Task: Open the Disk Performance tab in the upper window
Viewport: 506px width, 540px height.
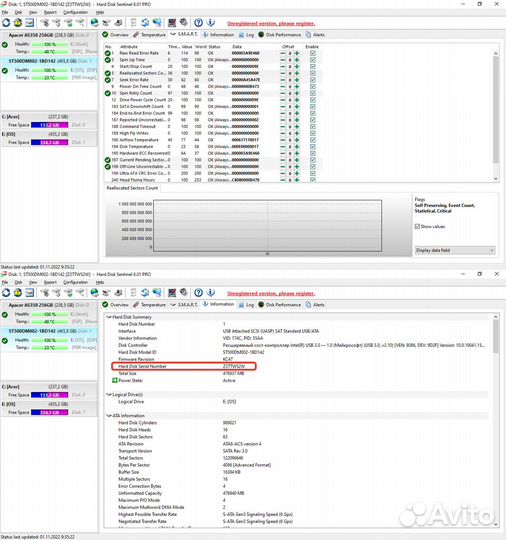Action: pyautogui.click(x=280, y=35)
